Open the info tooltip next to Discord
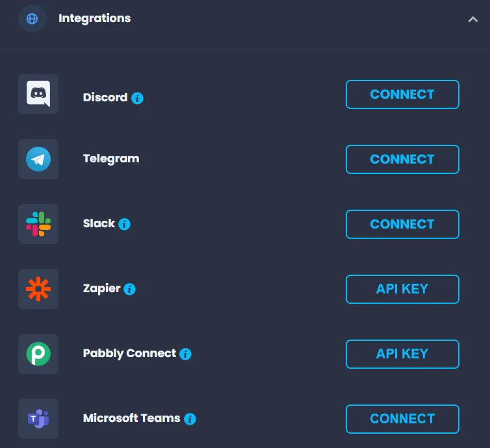The height and width of the screenshot is (448, 490). pos(137,98)
